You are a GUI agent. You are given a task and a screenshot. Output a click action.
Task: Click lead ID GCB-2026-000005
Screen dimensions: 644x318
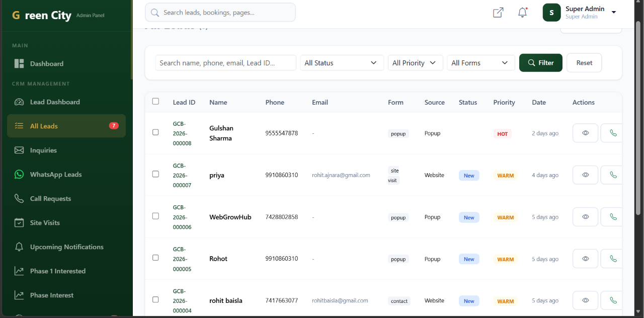click(182, 259)
